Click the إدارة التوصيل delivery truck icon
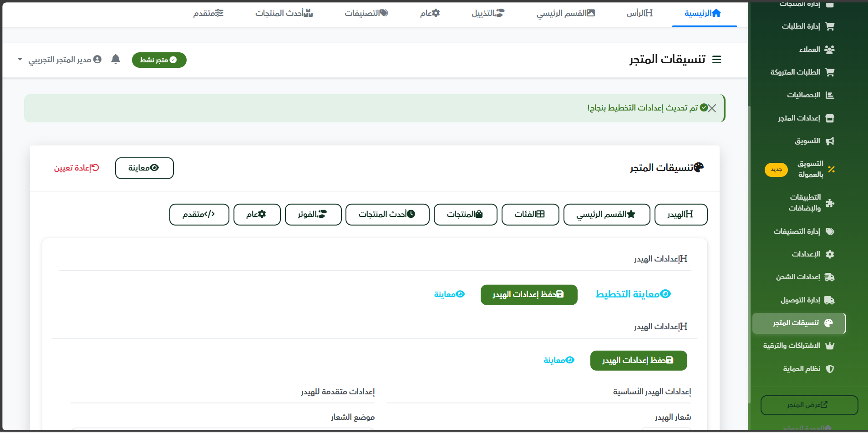 tap(831, 300)
